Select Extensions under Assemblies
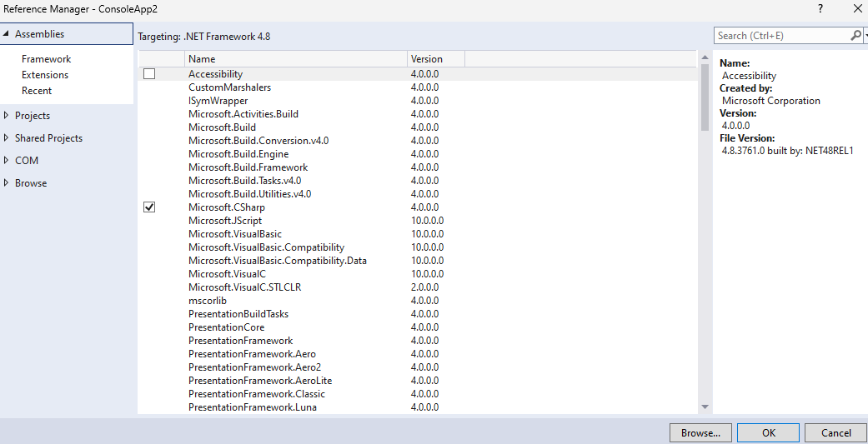Screen dimensions: 868x444 click(45, 75)
